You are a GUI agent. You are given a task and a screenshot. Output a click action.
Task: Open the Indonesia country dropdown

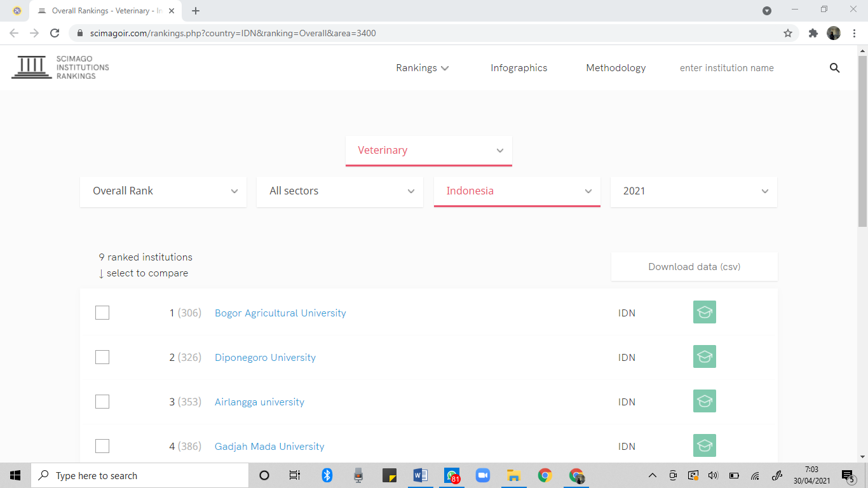point(517,191)
